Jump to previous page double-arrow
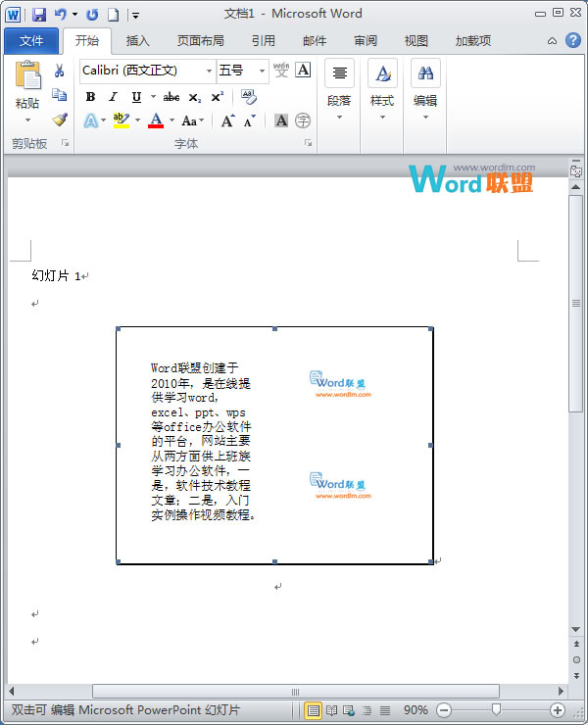 pyautogui.click(x=576, y=644)
